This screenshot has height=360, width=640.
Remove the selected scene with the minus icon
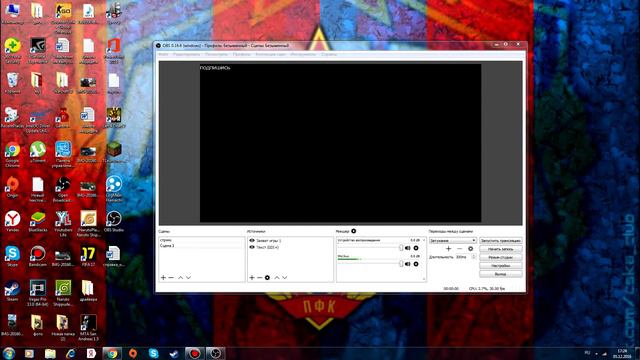coord(171,278)
